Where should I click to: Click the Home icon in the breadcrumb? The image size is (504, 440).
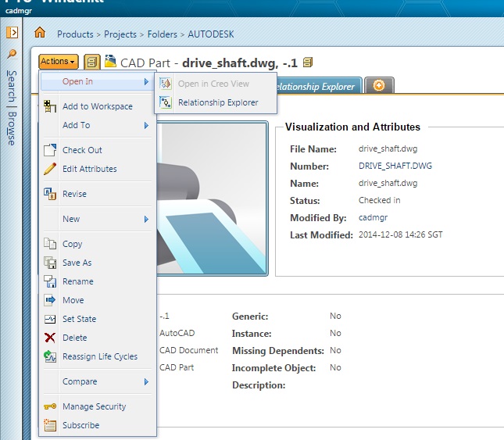tap(40, 33)
